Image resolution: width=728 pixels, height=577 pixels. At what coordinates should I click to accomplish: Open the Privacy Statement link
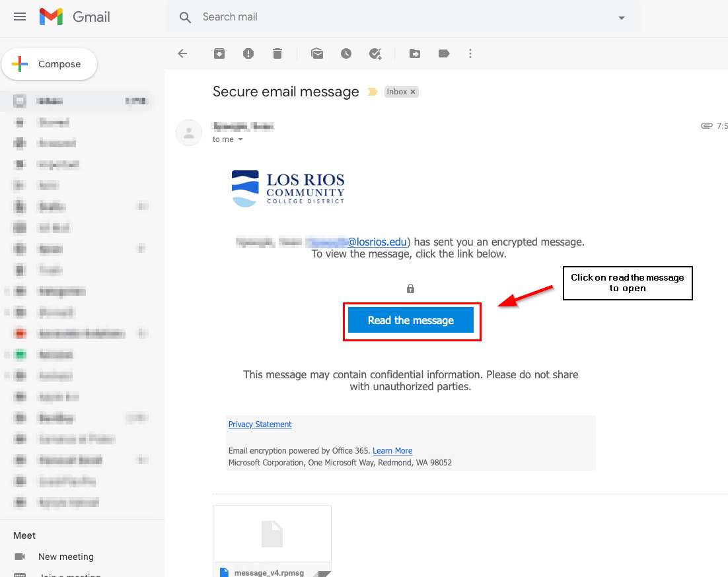click(260, 424)
